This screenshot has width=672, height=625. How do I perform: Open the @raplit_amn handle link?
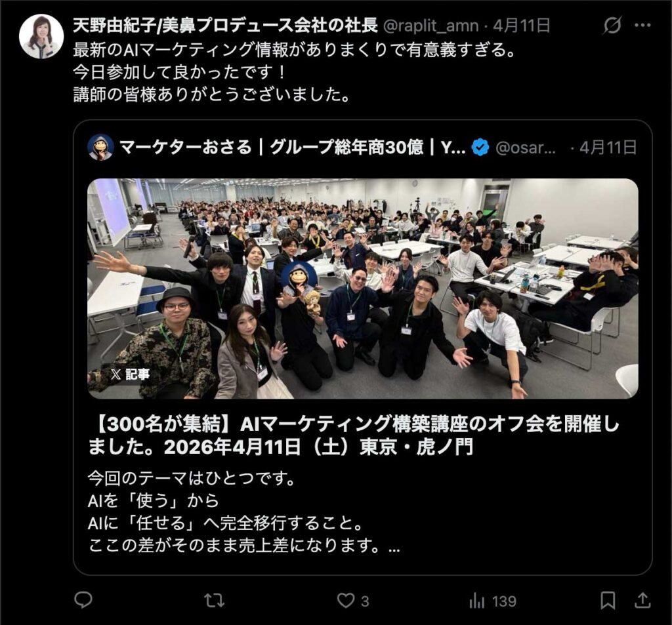pos(430,26)
